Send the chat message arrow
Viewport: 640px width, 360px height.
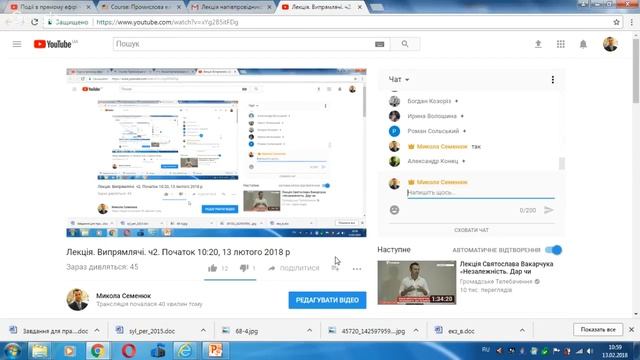549,210
